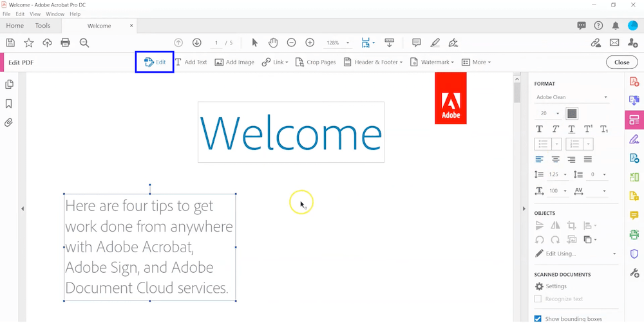Uncheck Show bounding boxes

coord(538,319)
